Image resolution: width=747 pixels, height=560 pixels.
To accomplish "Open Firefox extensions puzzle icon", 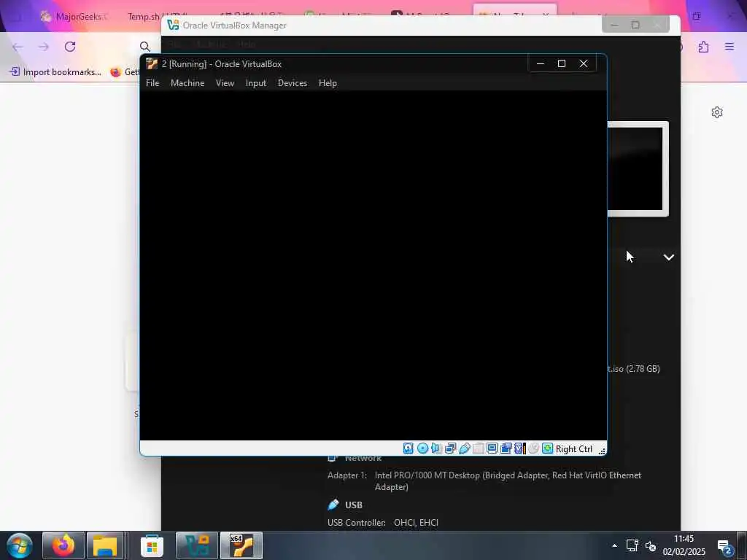I will click(704, 47).
